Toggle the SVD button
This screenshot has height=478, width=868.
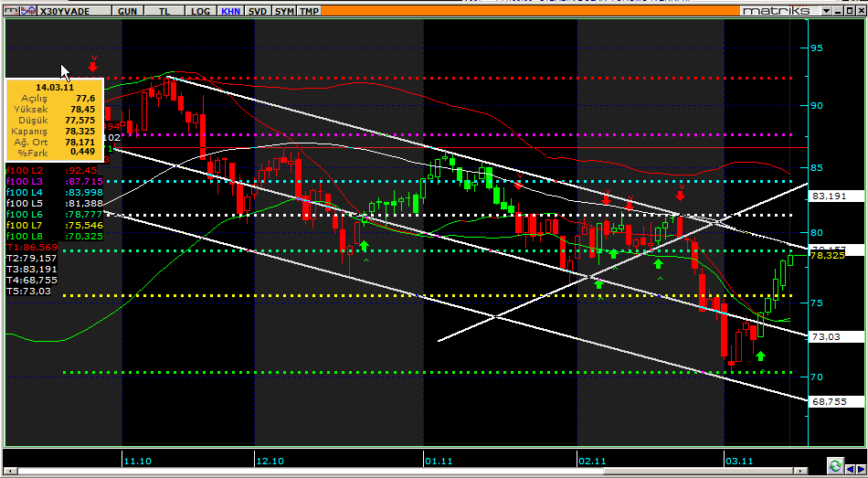[x=259, y=11]
